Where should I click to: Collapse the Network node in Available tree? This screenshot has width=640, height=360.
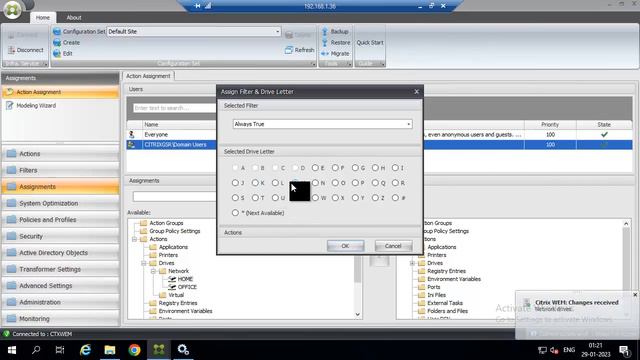pos(153,271)
